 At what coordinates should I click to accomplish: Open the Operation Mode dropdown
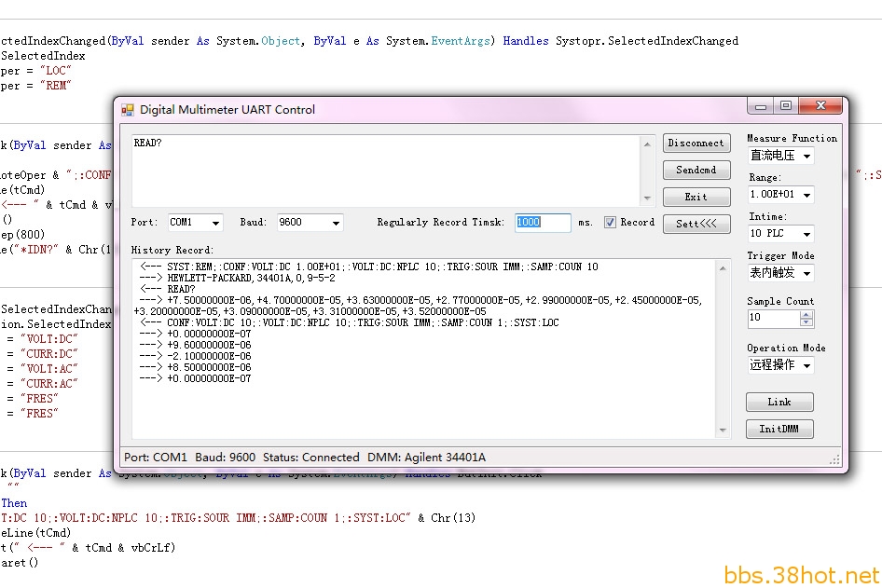pos(806,365)
